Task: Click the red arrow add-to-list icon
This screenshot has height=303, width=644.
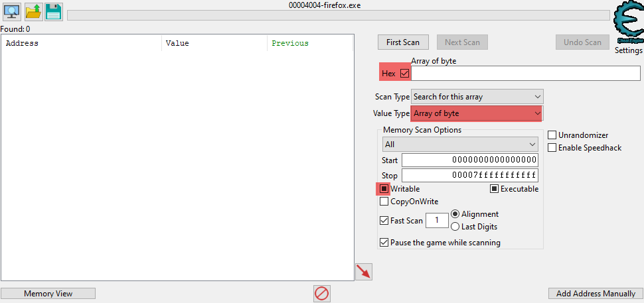Action: [363, 272]
